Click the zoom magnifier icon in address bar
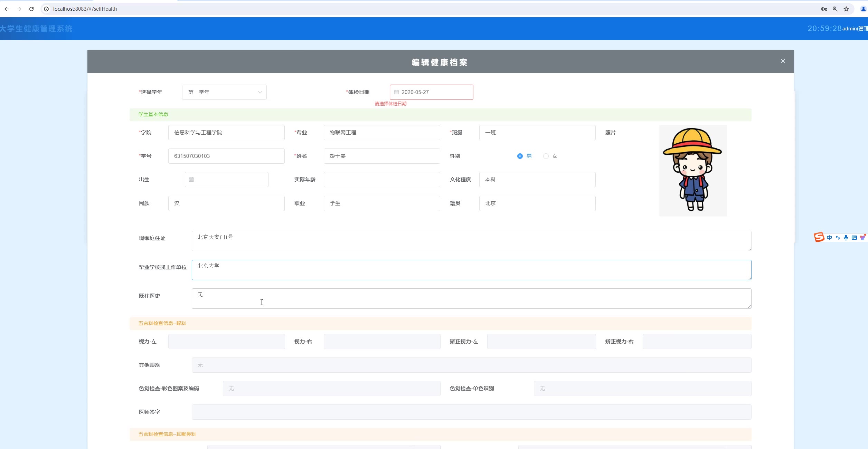The height and width of the screenshot is (449, 868). click(835, 9)
